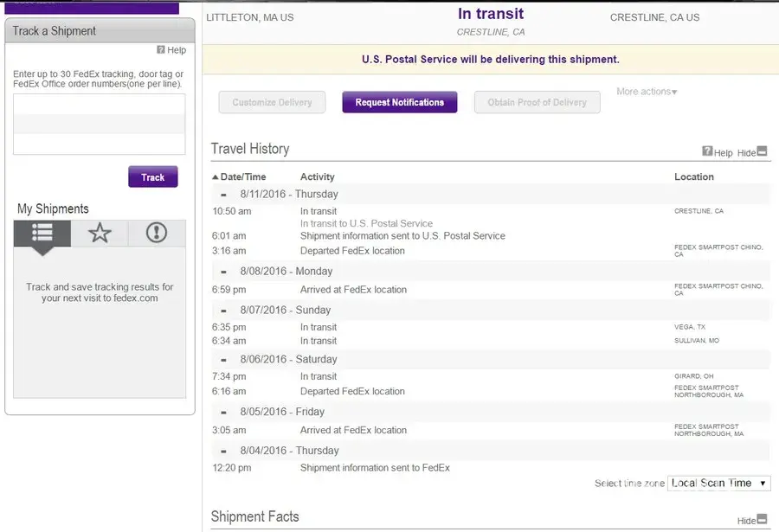Collapse the 8/05/2016 Friday entries

(x=224, y=413)
